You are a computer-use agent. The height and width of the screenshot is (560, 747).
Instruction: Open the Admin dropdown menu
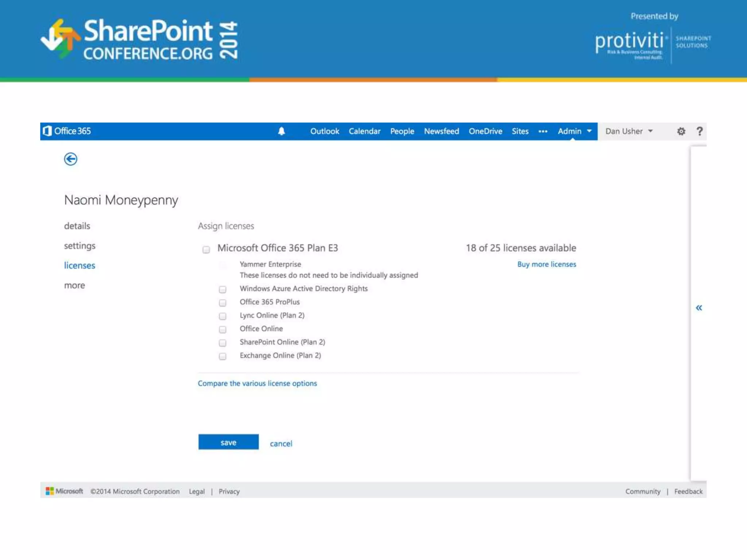point(574,131)
